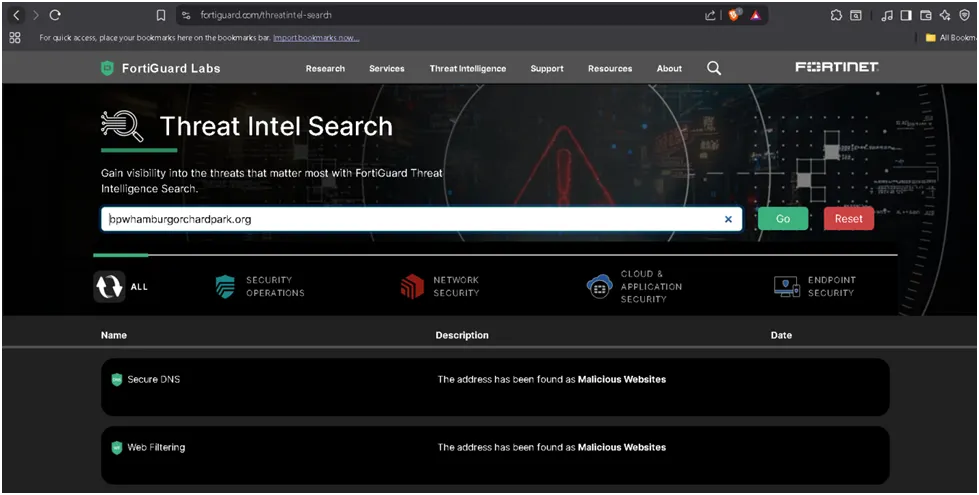Click the Fortinet logo
Image resolution: width=979 pixels, height=495 pixels.
837,67
